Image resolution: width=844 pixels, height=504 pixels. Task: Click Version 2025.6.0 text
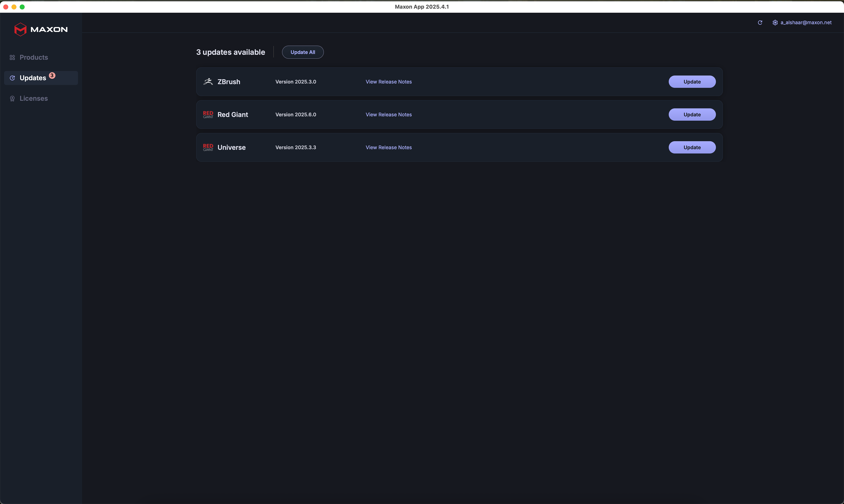(296, 115)
